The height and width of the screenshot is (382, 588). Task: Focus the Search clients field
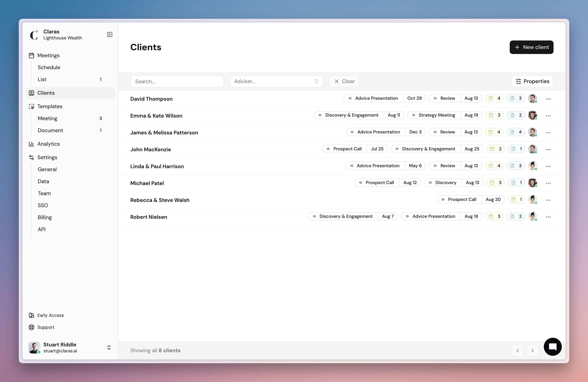(x=177, y=81)
